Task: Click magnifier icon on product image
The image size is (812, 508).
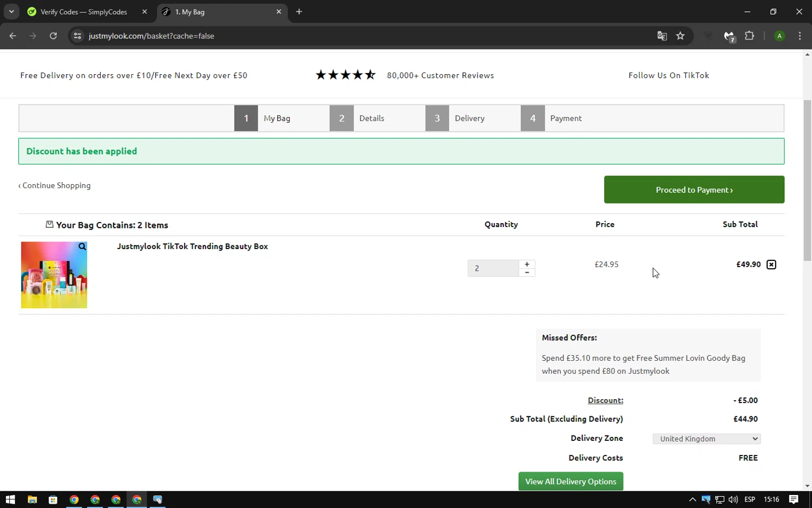Action: [x=82, y=246]
